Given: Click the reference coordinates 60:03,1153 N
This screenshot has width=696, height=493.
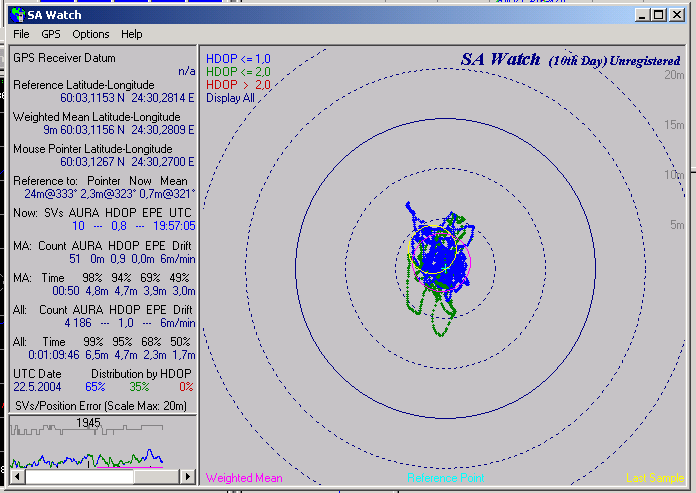Looking at the screenshot, I should 92,98.
